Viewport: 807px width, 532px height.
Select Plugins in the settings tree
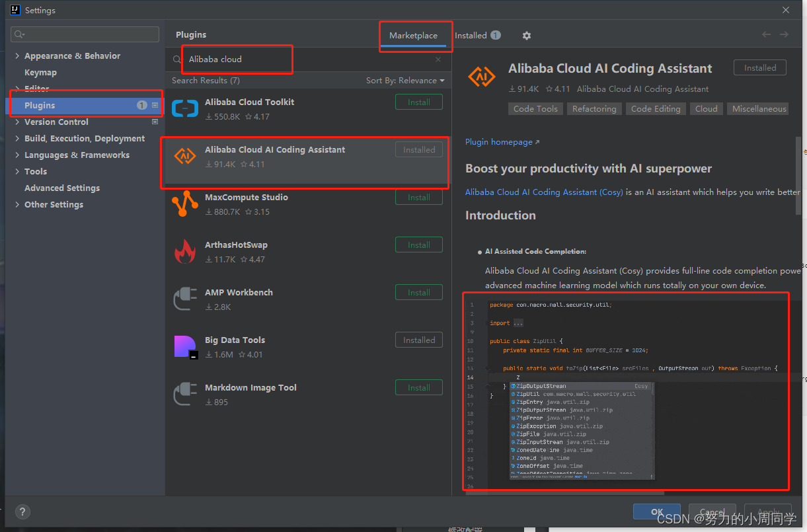click(85, 106)
